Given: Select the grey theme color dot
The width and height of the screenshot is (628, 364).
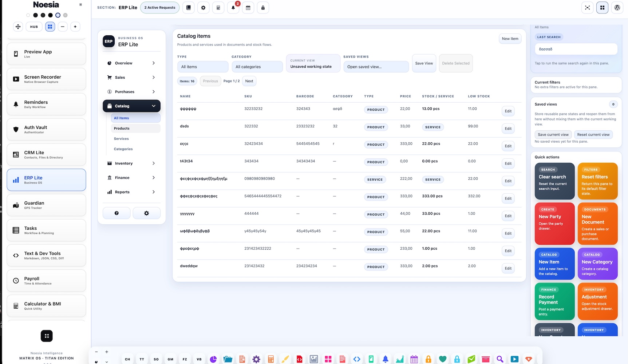Looking at the screenshot, I should [x=65, y=15].
